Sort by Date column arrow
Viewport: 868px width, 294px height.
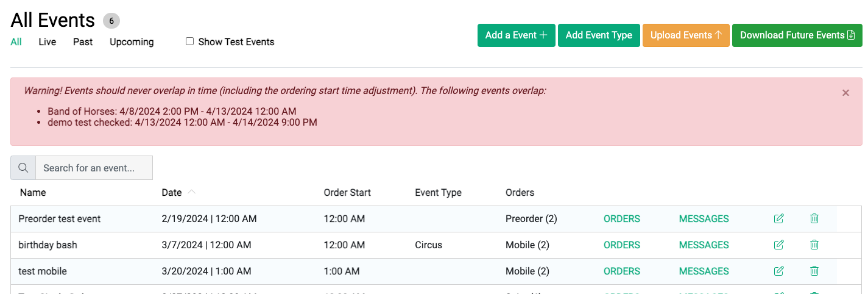coord(191,192)
